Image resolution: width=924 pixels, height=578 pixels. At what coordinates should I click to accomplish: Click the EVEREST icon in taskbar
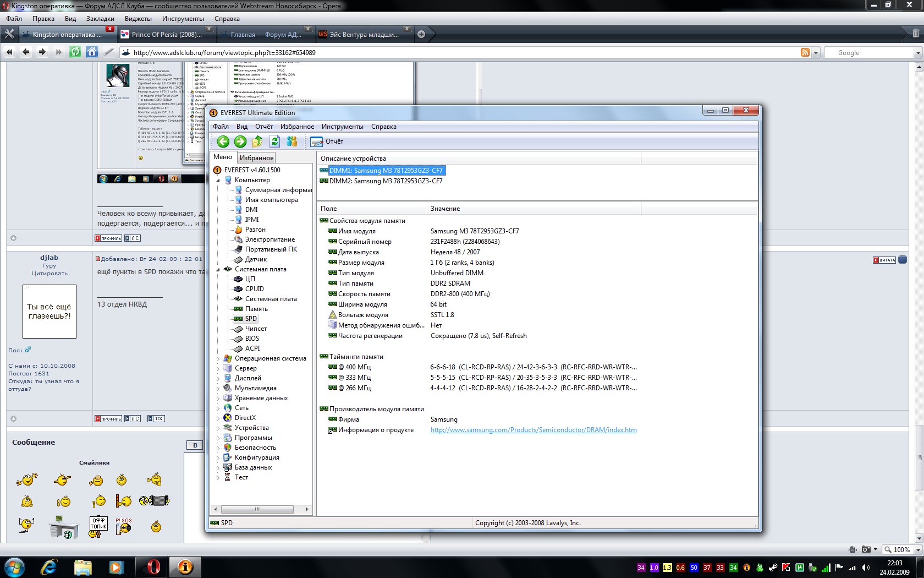tap(185, 567)
